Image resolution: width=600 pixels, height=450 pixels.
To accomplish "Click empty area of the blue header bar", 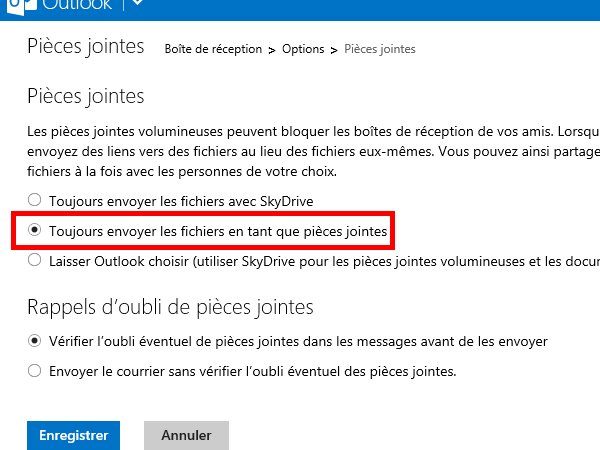I will tap(367, 10).
